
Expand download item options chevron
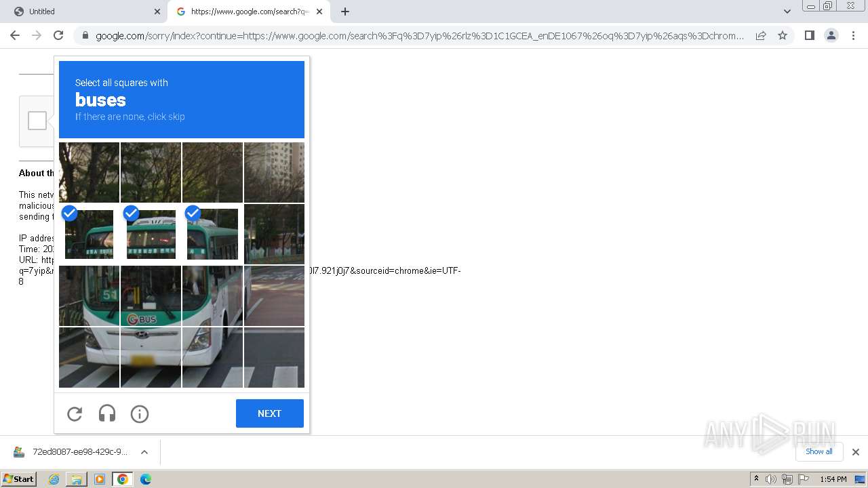144,452
